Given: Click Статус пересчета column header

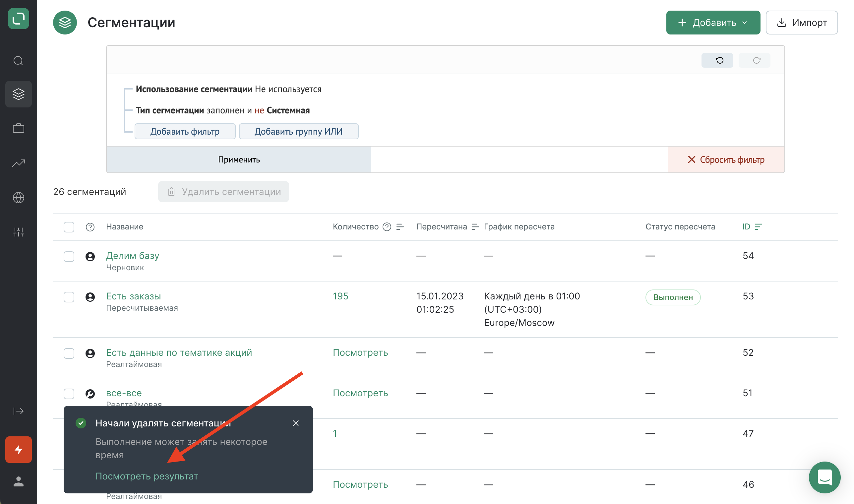Looking at the screenshot, I should pyautogui.click(x=680, y=226).
